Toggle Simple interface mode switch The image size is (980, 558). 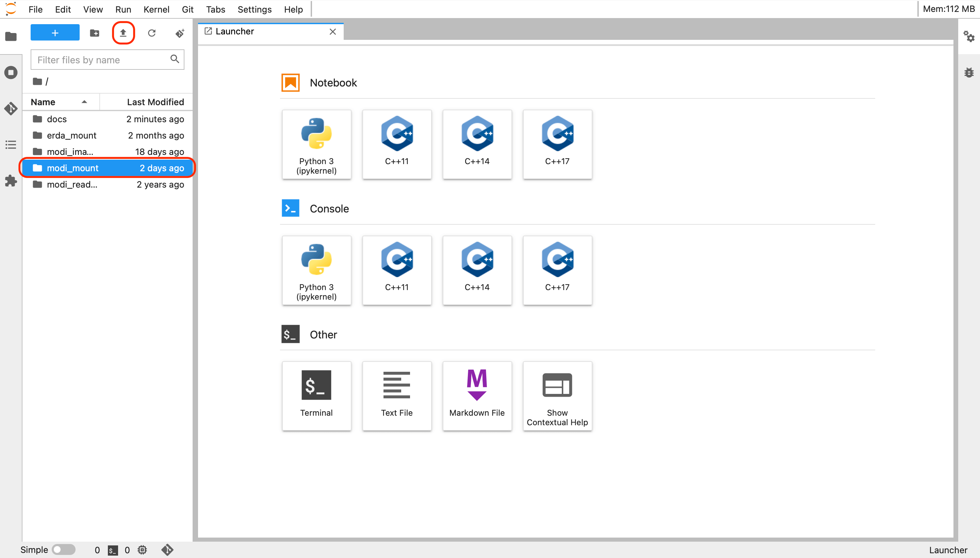tap(64, 549)
